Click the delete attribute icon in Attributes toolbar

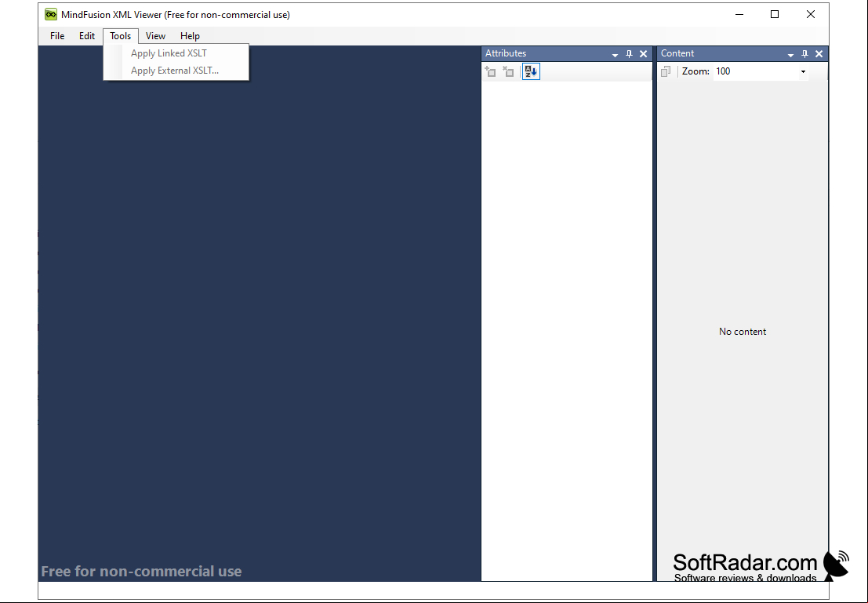pyautogui.click(x=508, y=71)
